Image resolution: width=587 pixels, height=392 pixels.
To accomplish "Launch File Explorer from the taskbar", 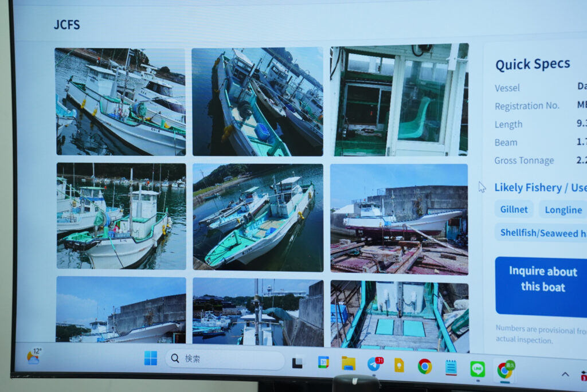I will pyautogui.click(x=348, y=363).
